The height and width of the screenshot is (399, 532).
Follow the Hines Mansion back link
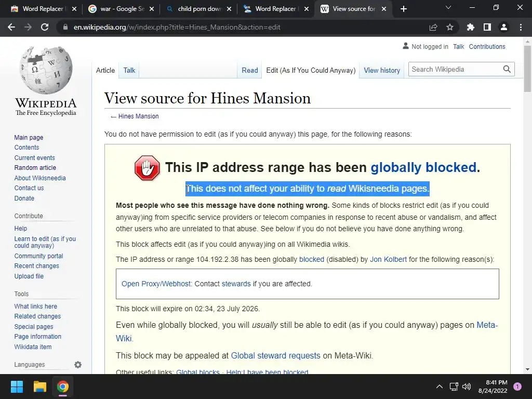coord(138,116)
